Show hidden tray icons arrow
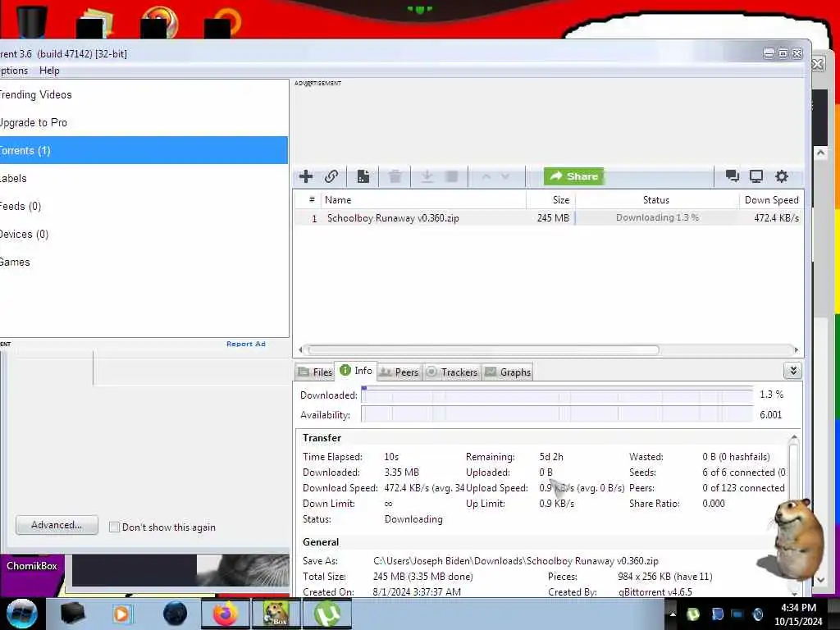Image resolution: width=840 pixels, height=630 pixels. pyautogui.click(x=673, y=614)
